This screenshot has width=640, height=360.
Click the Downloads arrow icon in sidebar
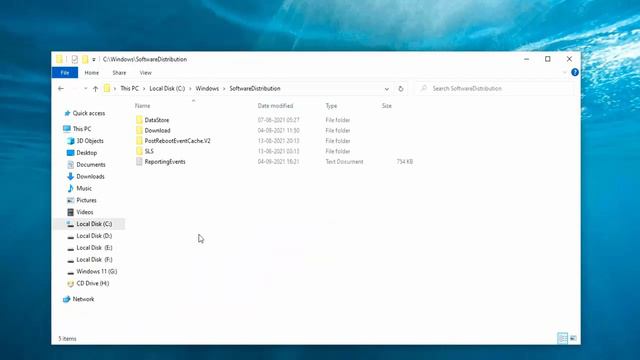(71, 176)
